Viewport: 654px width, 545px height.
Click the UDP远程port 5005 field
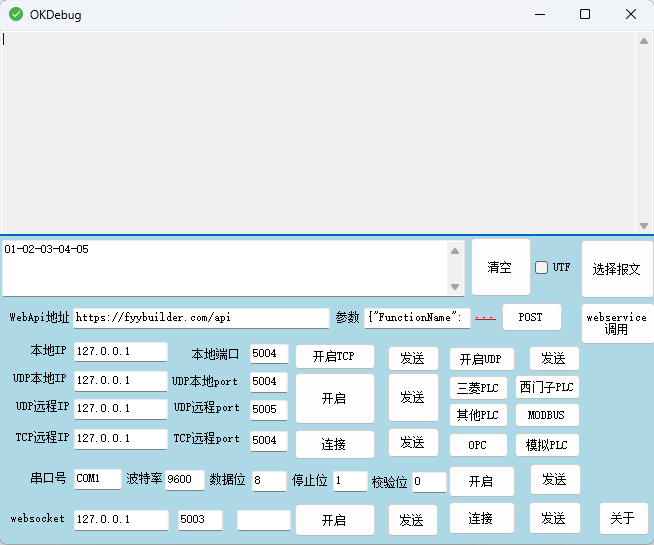[269, 409]
